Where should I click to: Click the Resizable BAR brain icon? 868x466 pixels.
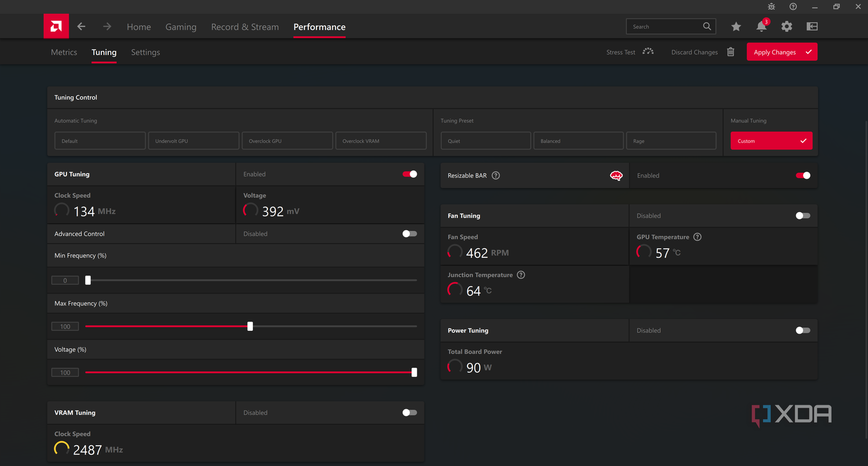(616, 175)
